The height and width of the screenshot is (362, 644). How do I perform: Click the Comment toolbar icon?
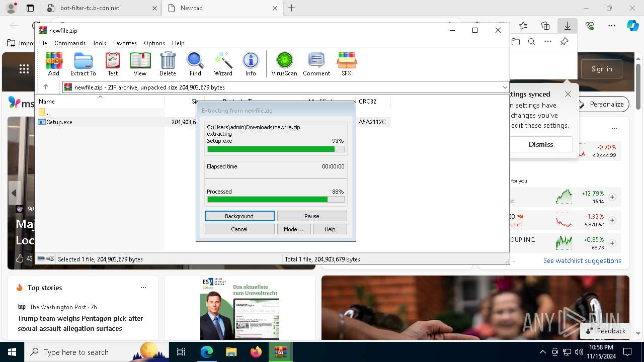[x=316, y=64]
